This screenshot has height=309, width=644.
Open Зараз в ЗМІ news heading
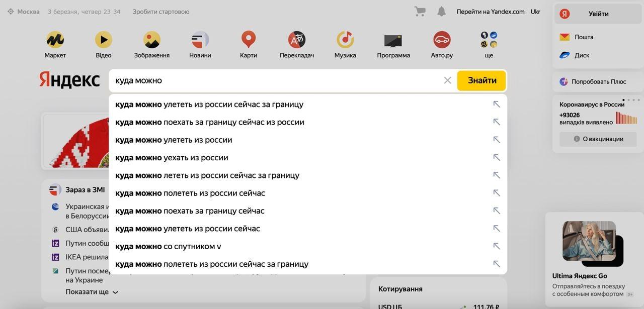click(85, 190)
